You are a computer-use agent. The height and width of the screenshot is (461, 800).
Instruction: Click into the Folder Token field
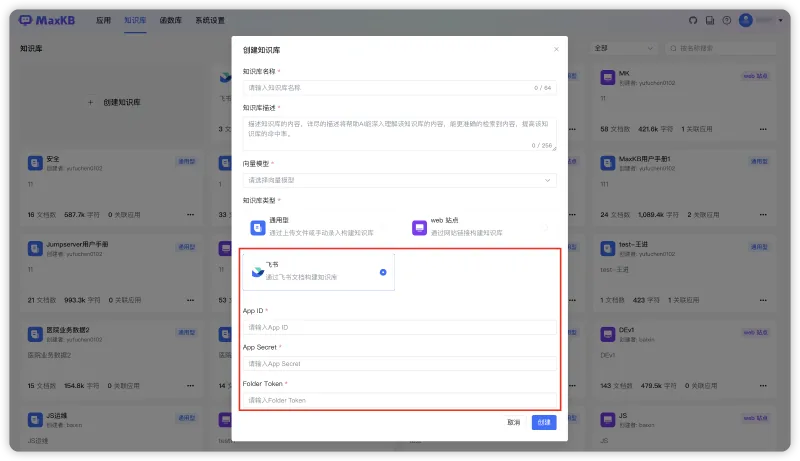[x=399, y=400]
